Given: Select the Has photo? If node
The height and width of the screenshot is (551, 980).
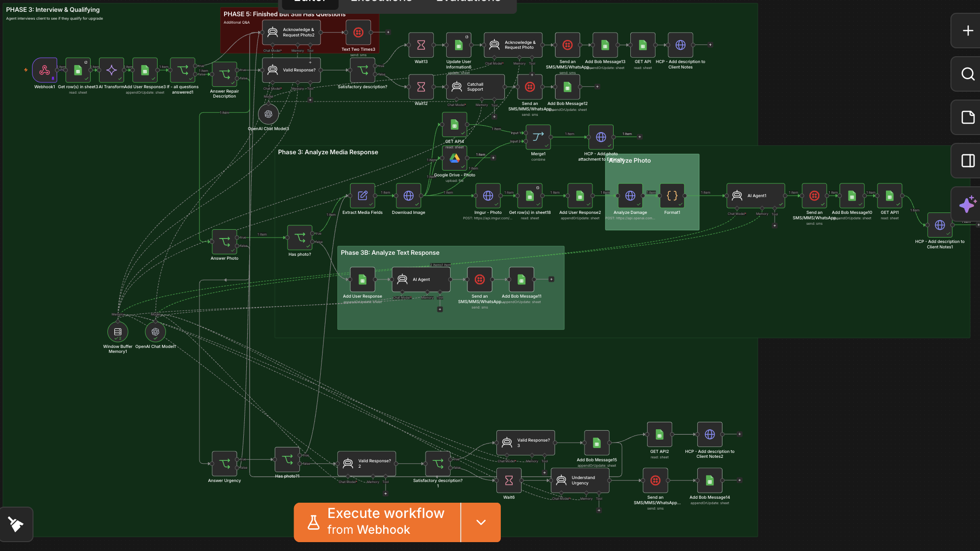Looking at the screenshot, I should (300, 238).
